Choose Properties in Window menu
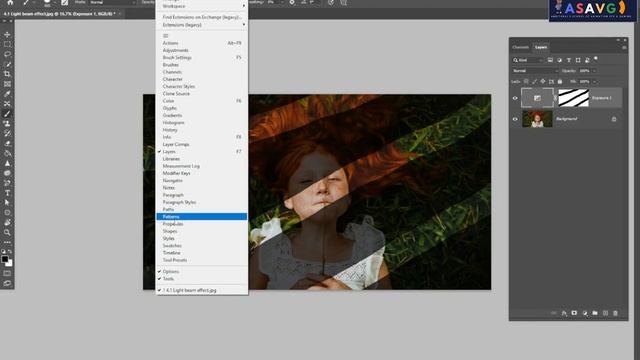Viewport: 640px width, 360px height. pos(202,224)
